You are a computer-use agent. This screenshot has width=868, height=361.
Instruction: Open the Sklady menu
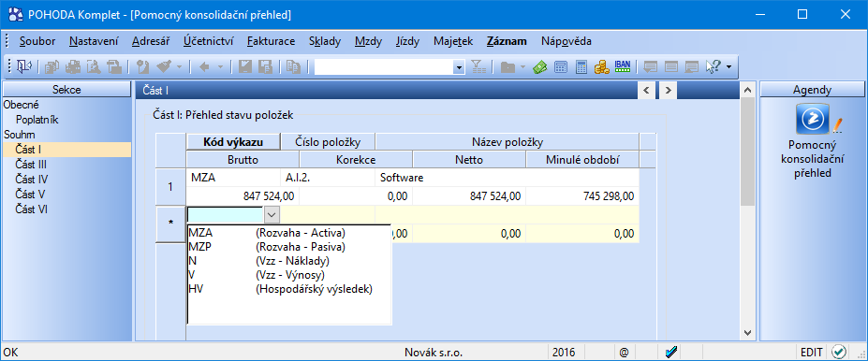(325, 41)
